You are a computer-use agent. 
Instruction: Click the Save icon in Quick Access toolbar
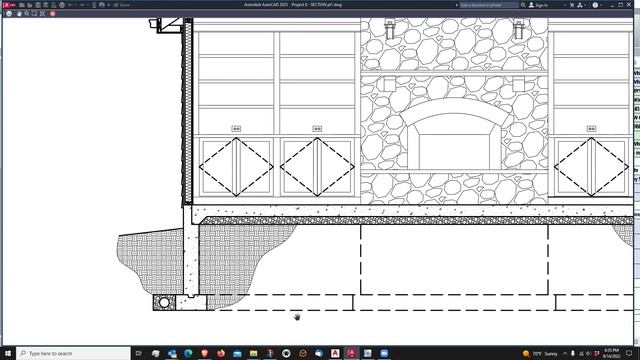pos(38,5)
